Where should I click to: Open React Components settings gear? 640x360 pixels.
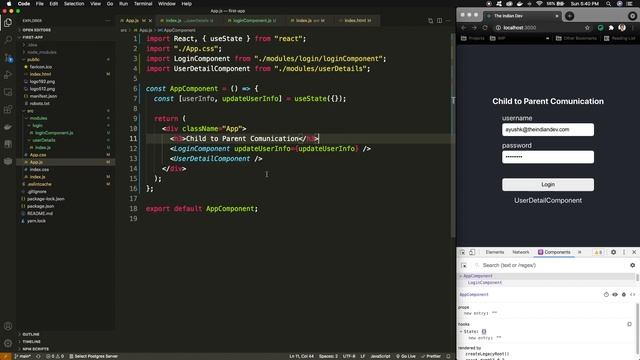[x=632, y=265]
